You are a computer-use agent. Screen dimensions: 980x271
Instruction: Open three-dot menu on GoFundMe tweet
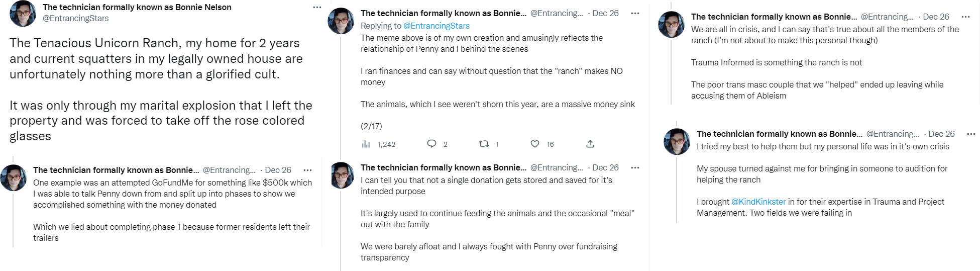[x=308, y=170]
